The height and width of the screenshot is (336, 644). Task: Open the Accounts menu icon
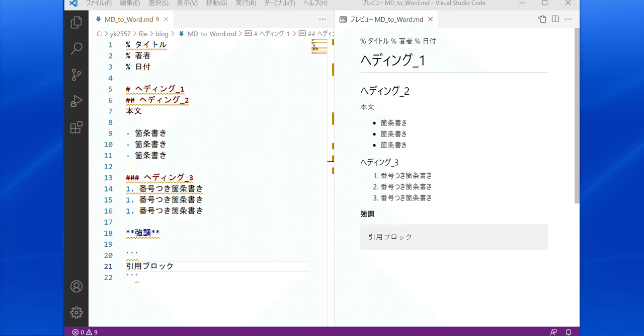coord(76,286)
